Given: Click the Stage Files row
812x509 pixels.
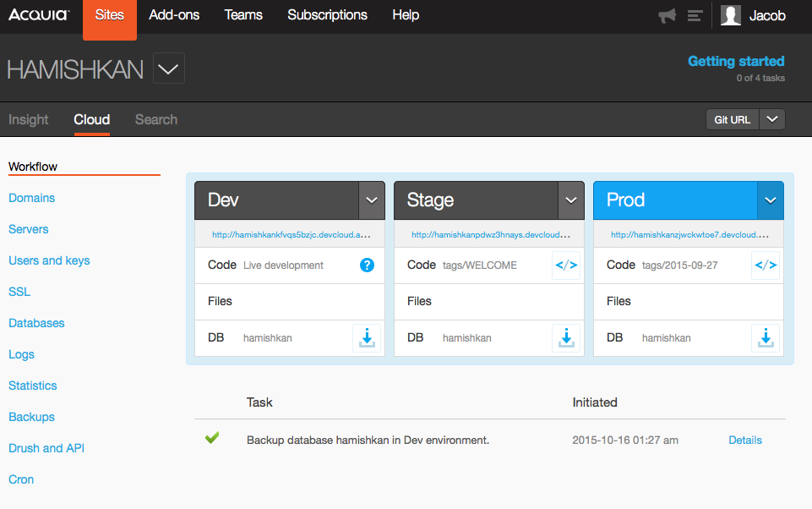Looking at the screenshot, I should (x=489, y=302).
